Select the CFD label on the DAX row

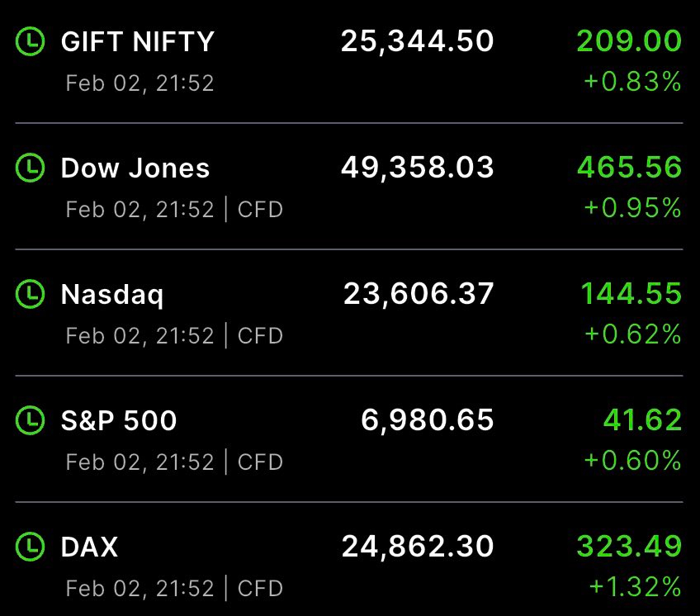point(261,589)
